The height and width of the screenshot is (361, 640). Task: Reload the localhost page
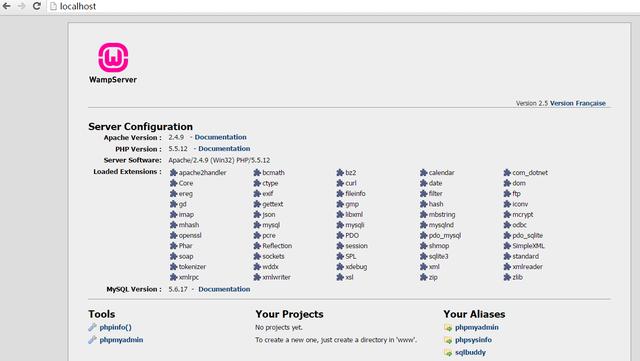coord(36,6)
